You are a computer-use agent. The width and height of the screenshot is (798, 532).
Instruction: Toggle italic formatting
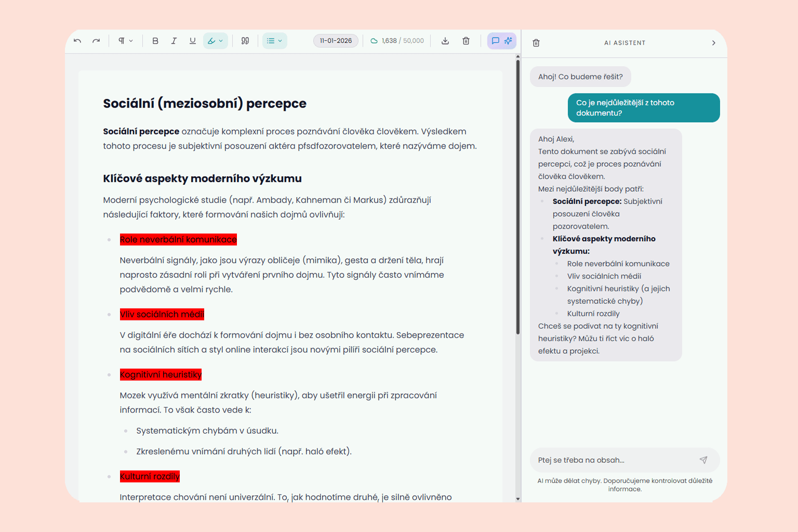pyautogui.click(x=174, y=41)
